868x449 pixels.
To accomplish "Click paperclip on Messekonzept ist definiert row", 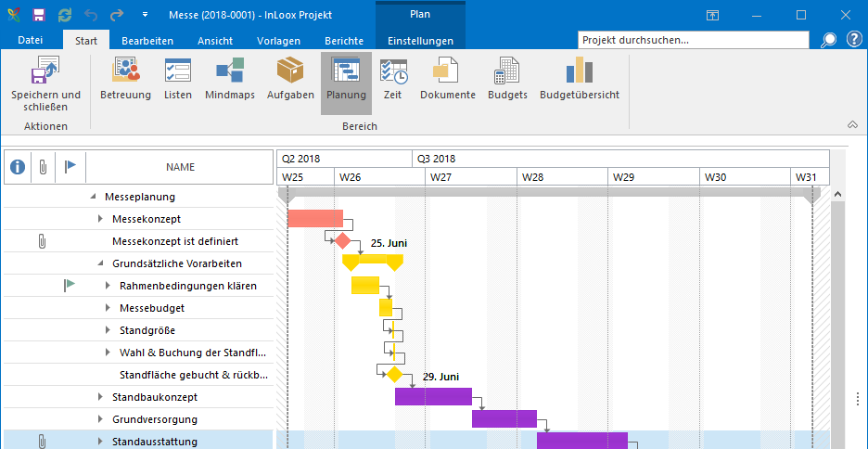I will [42, 241].
